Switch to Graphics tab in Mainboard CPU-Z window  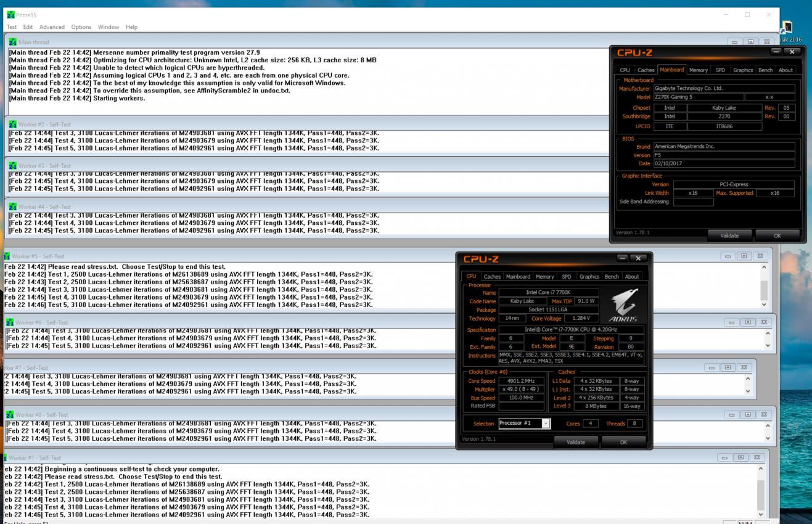click(743, 70)
